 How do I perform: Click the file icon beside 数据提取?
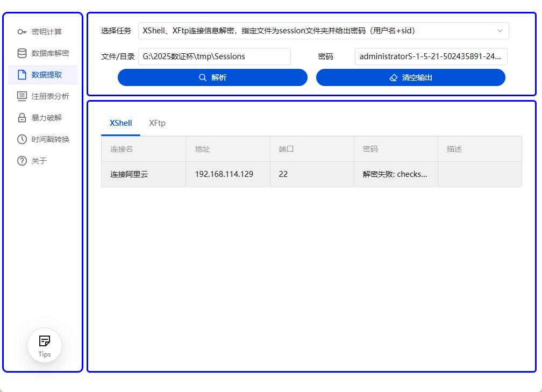22,75
